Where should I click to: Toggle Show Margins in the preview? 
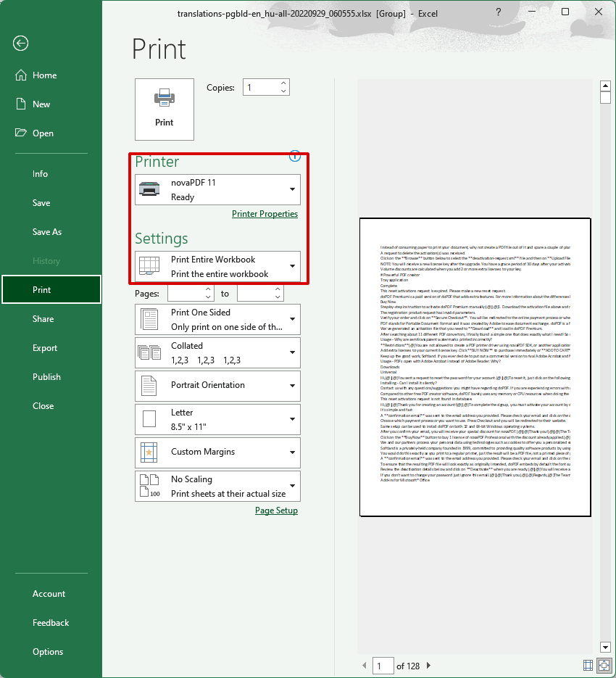[x=588, y=666]
